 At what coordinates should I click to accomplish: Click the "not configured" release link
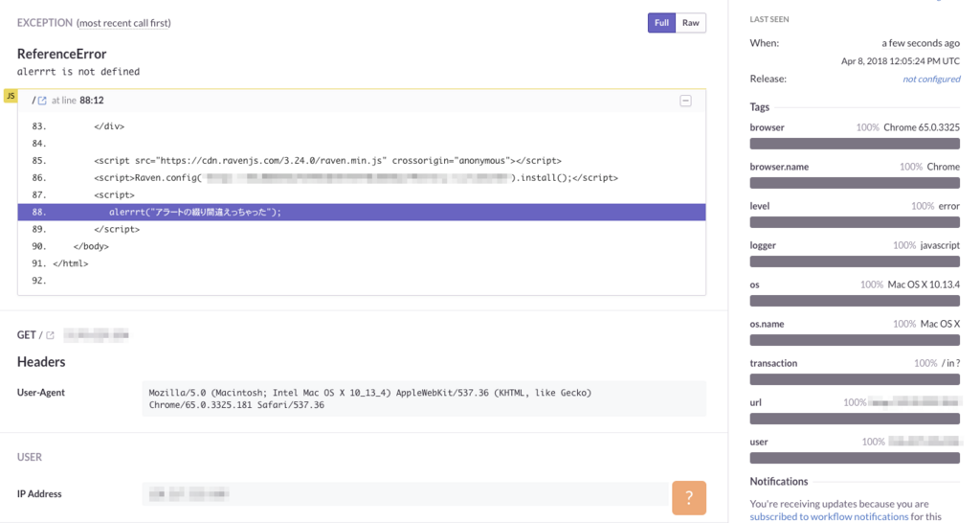click(x=931, y=79)
